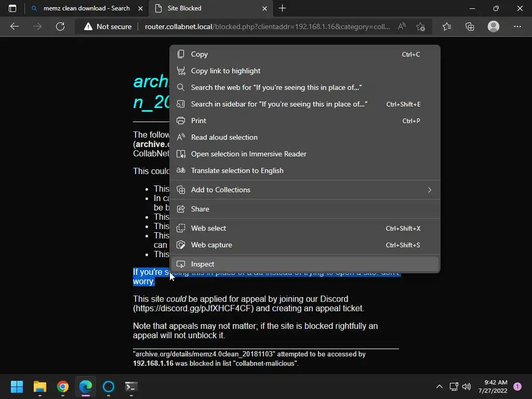Switch to memz clean download Search tab
This screenshot has width=532, height=399.
click(x=87, y=8)
